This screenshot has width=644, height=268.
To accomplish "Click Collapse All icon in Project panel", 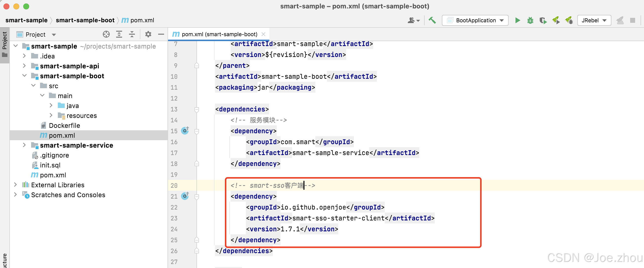I will (132, 34).
